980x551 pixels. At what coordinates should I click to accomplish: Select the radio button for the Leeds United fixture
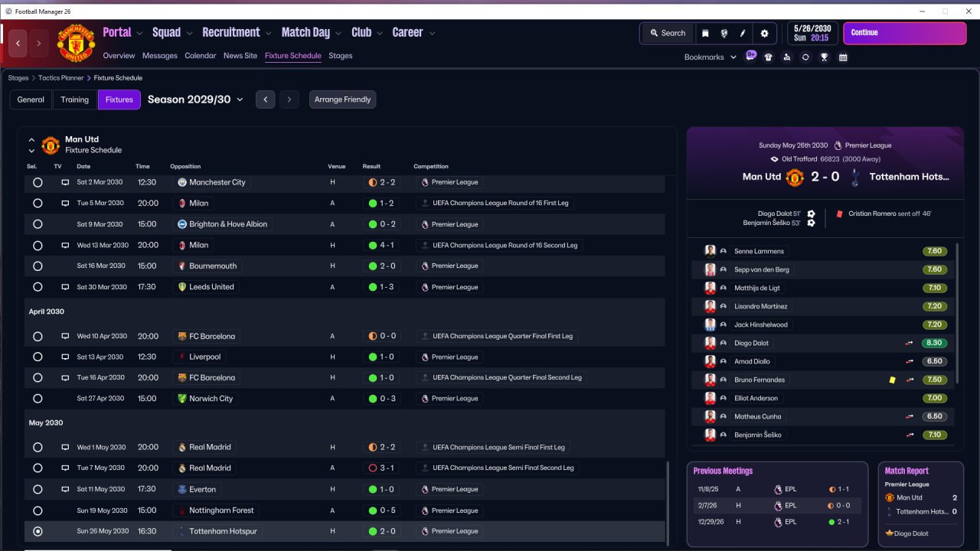pyautogui.click(x=38, y=287)
